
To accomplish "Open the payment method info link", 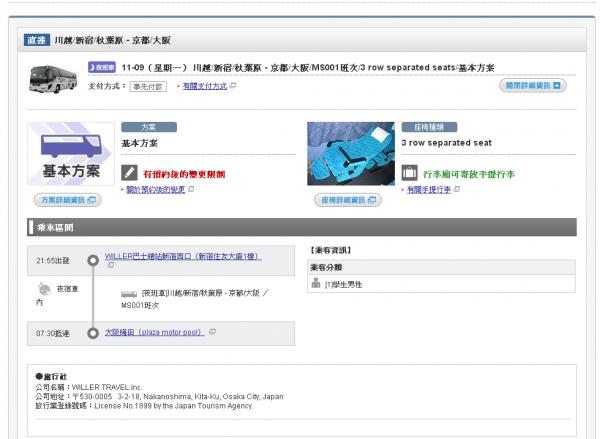I will (205, 86).
